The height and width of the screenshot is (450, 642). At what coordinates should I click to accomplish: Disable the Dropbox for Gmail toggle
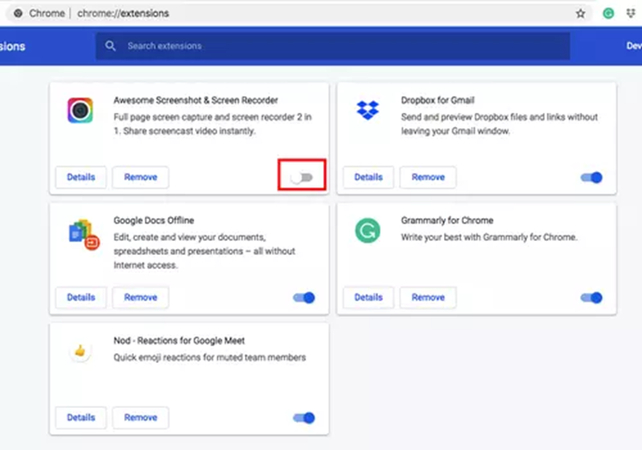[x=591, y=177]
